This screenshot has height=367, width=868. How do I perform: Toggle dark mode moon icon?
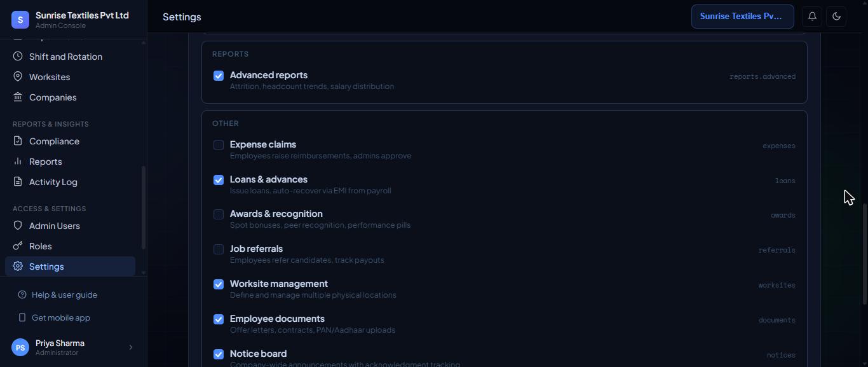pos(836,17)
